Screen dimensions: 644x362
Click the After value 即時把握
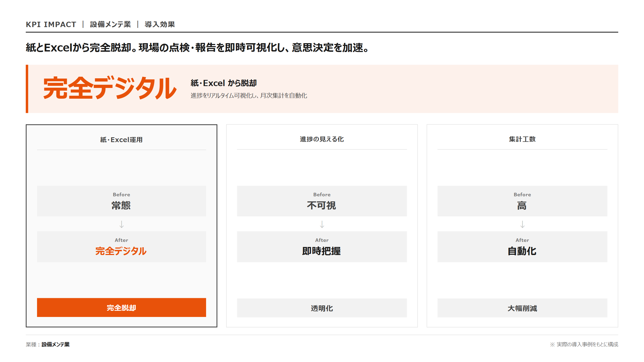pos(321,251)
